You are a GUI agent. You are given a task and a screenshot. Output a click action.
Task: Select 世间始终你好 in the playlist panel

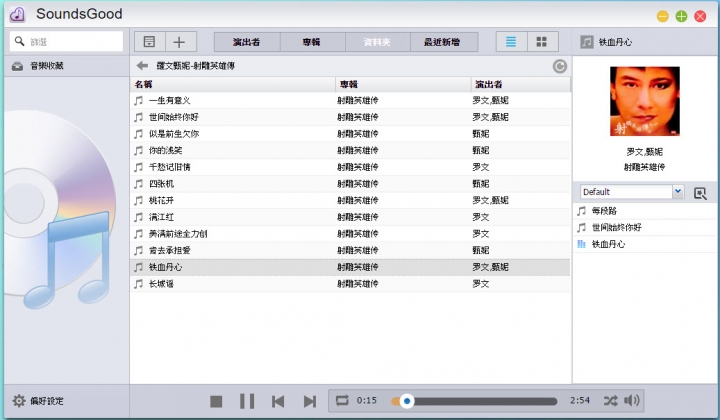[x=645, y=227]
